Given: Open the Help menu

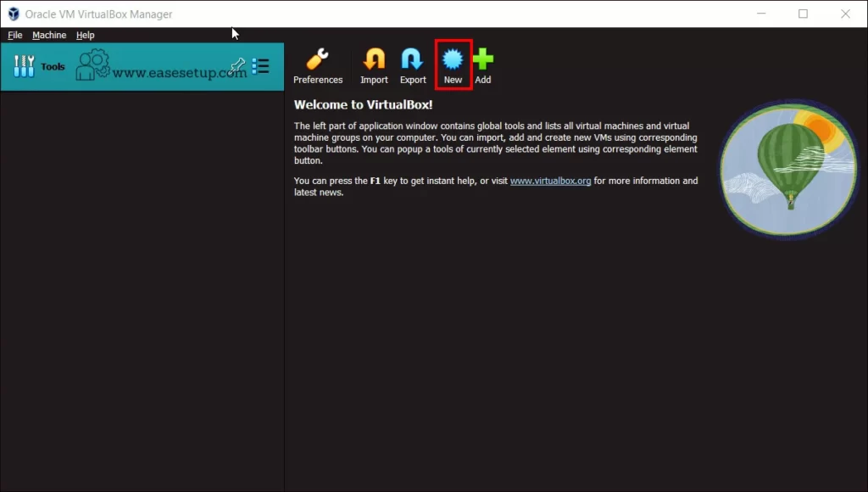Looking at the screenshot, I should [x=86, y=35].
